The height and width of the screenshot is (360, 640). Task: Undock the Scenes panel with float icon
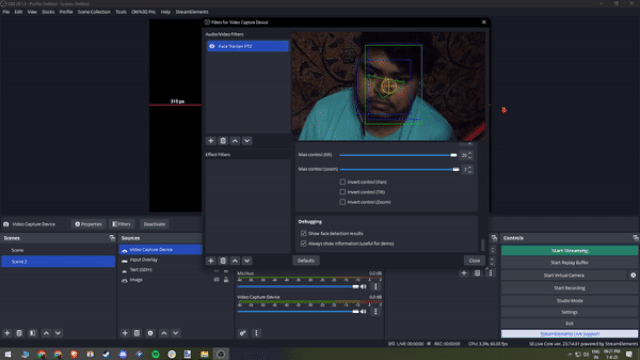click(112, 238)
